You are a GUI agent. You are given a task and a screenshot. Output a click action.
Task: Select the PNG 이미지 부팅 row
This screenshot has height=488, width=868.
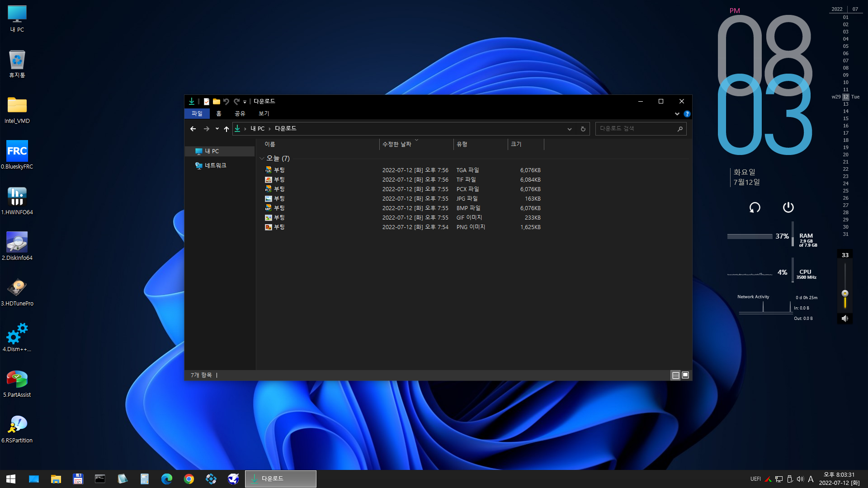[x=403, y=227]
